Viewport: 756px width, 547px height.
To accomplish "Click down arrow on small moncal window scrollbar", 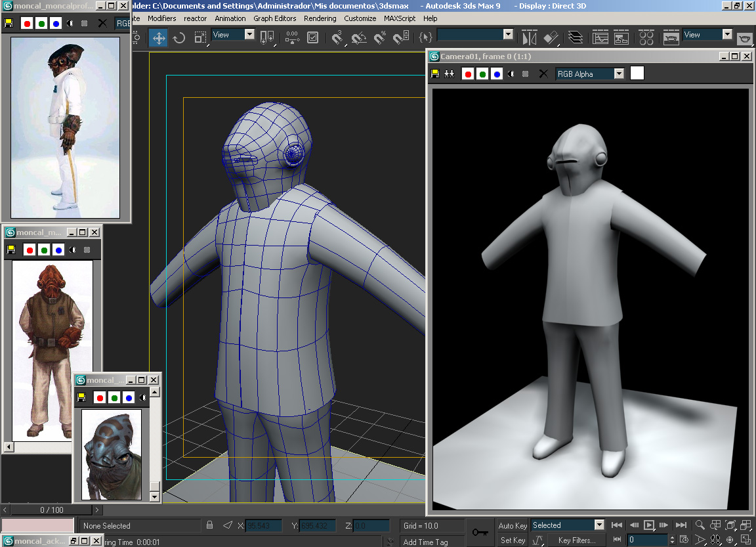I will (154, 496).
